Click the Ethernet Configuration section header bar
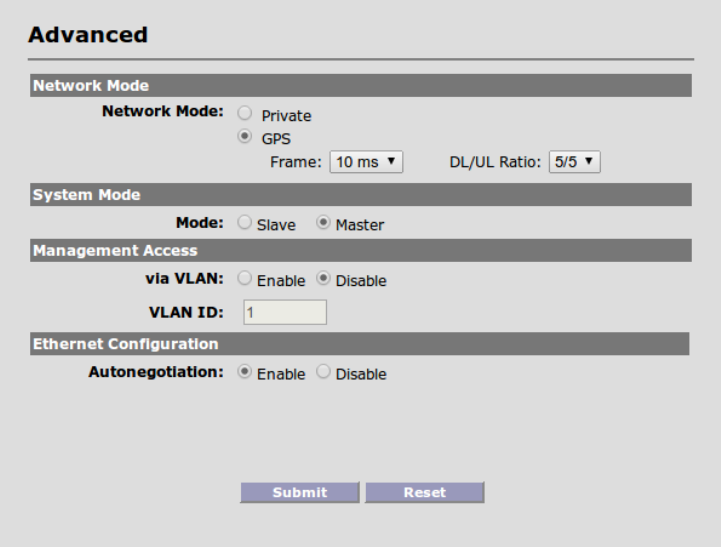Image resolution: width=721 pixels, height=547 pixels. pos(360,344)
